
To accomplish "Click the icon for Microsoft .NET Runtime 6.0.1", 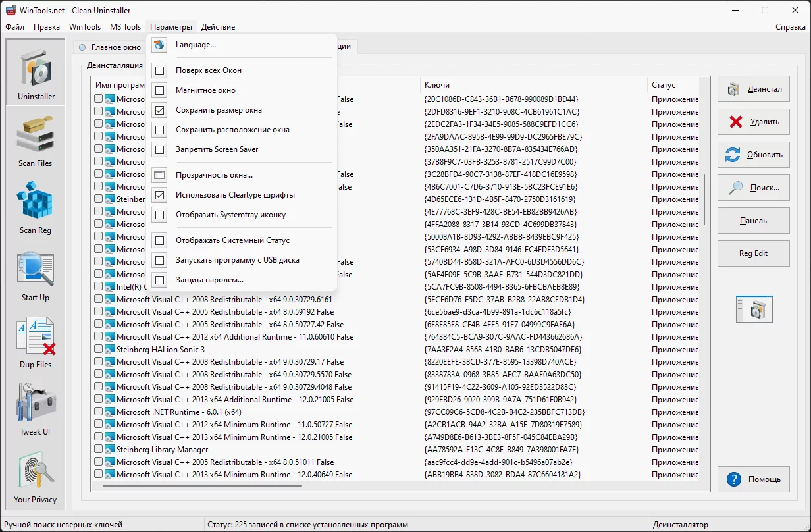I will (x=110, y=412).
